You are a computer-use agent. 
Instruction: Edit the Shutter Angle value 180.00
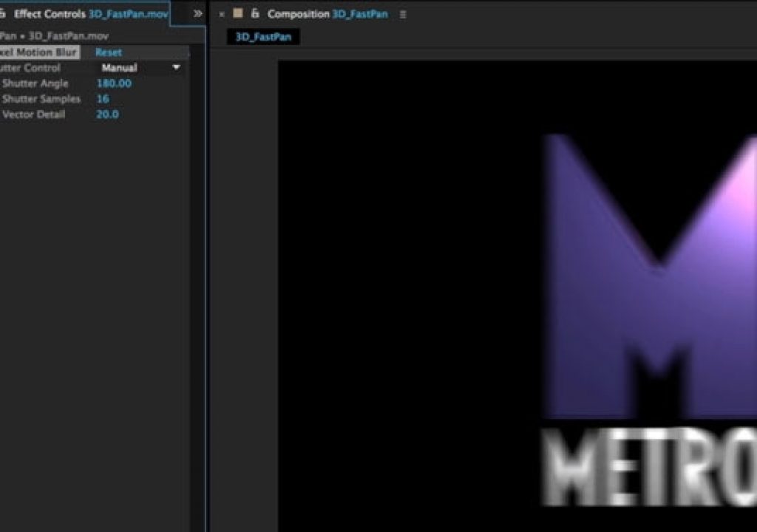pyautogui.click(x=114, y=83)
